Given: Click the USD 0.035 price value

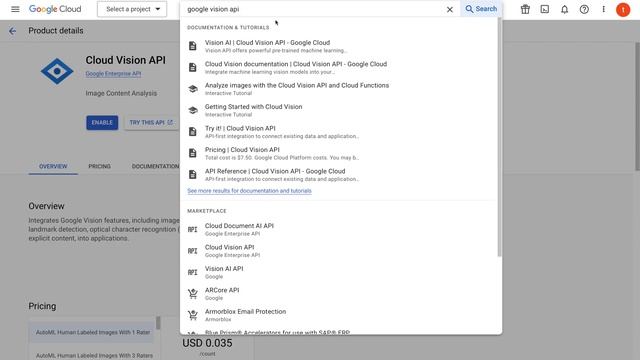Looking at the screenshot, I should coord(207,343).
